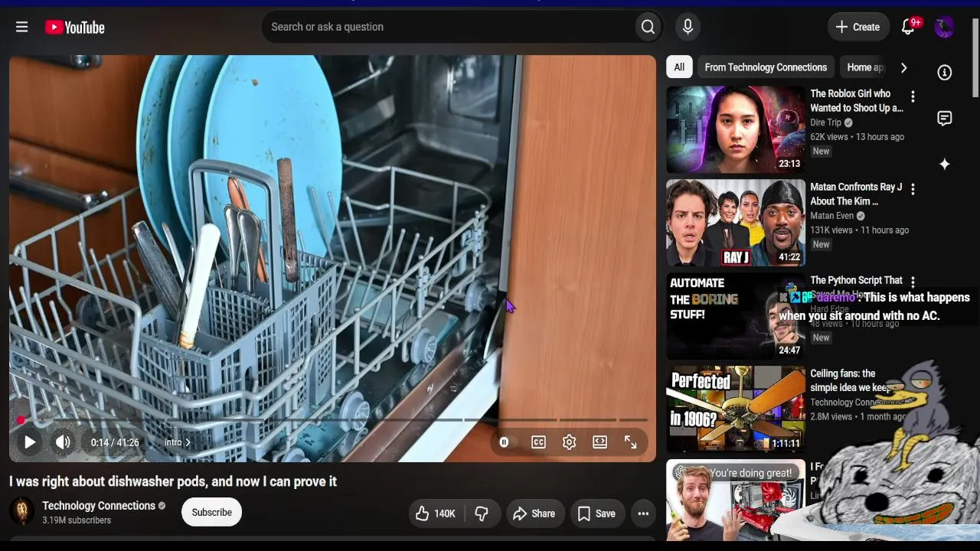Subscribe to Technology Connections
980x551 pixels.
[211, 513]
